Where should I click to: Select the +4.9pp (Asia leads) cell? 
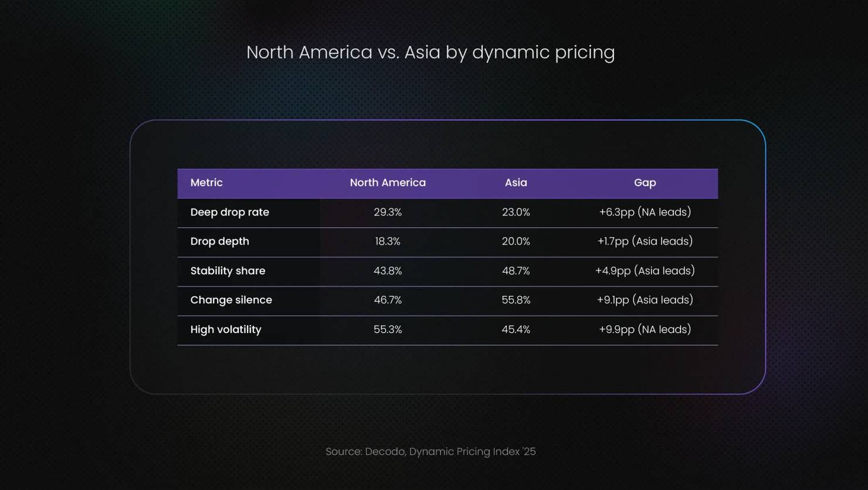[645, 271]
